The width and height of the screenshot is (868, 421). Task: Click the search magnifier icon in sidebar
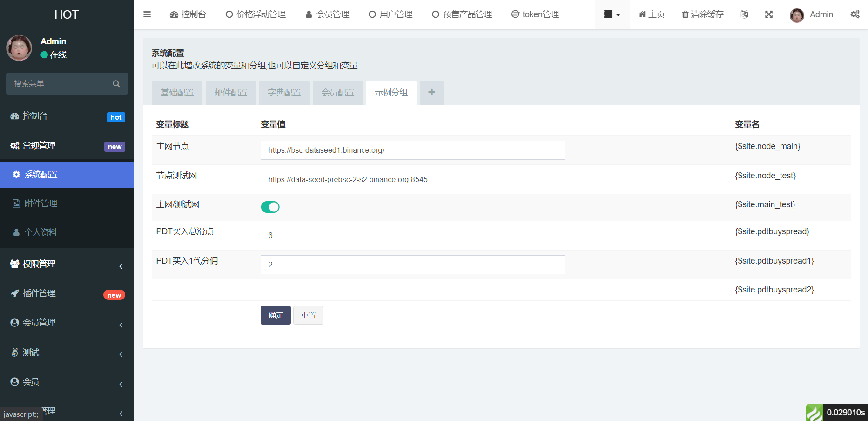point(116,84)
